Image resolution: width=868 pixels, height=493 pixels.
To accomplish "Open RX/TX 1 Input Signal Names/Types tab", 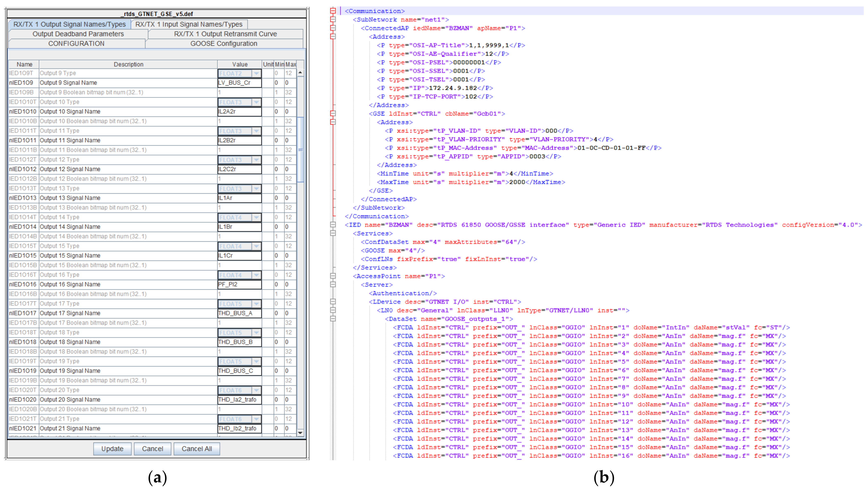I will pyautogui.click(x=189, y=24).
